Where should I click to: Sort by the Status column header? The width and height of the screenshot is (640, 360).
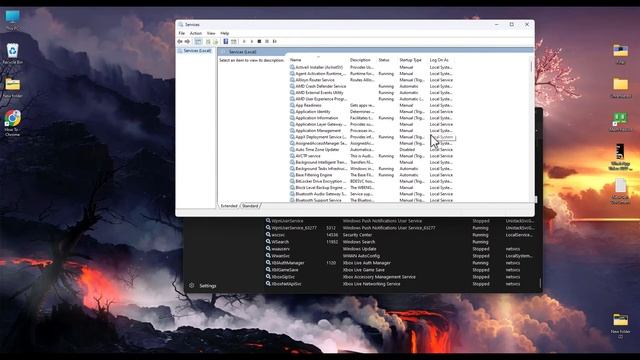(387, 60)
